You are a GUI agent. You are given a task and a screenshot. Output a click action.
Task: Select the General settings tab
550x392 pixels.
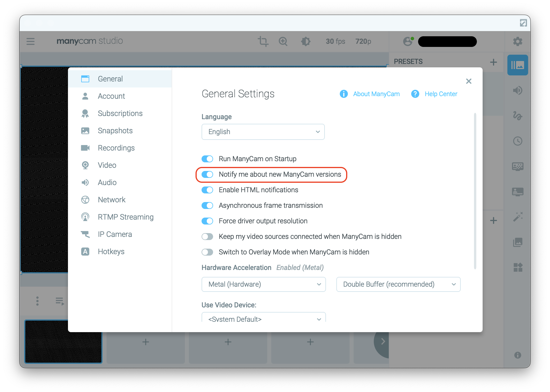tap(120, 79)
